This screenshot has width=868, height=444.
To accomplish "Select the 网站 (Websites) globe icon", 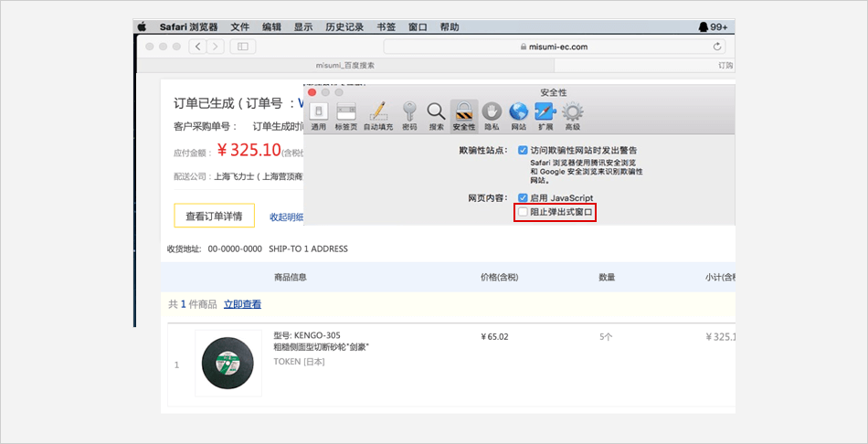I will [519, 113].
